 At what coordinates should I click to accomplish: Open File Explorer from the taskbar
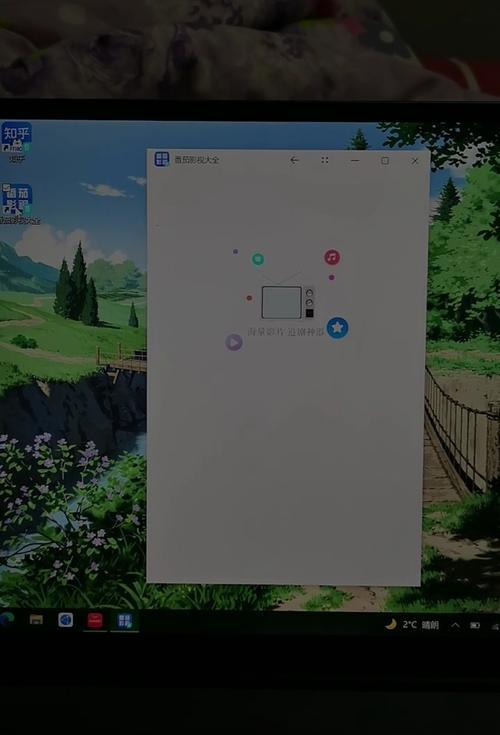pos(36,620)
